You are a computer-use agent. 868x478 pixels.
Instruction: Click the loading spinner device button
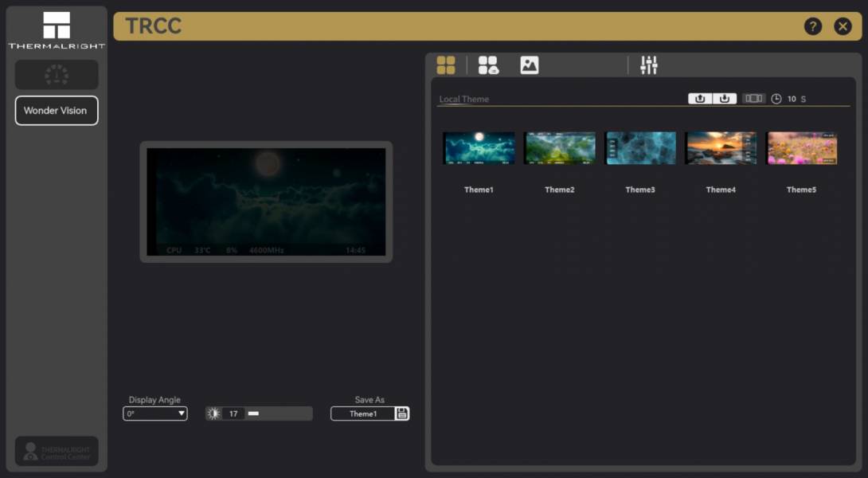point(57,75)
